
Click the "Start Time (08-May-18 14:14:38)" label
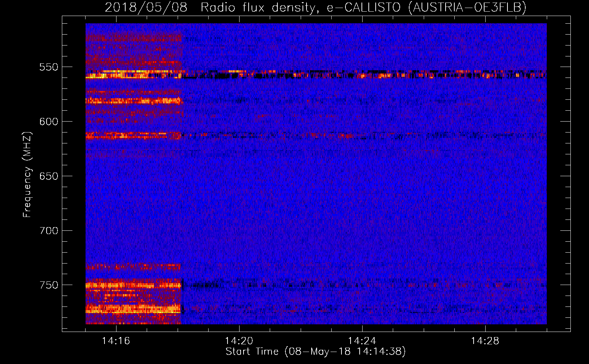tap(316, 352)
